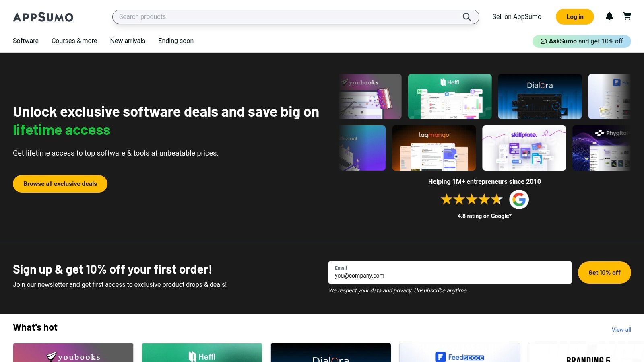Click the Get 10% off button
Viewport: 644px width, 362px height.
[604, 273]
